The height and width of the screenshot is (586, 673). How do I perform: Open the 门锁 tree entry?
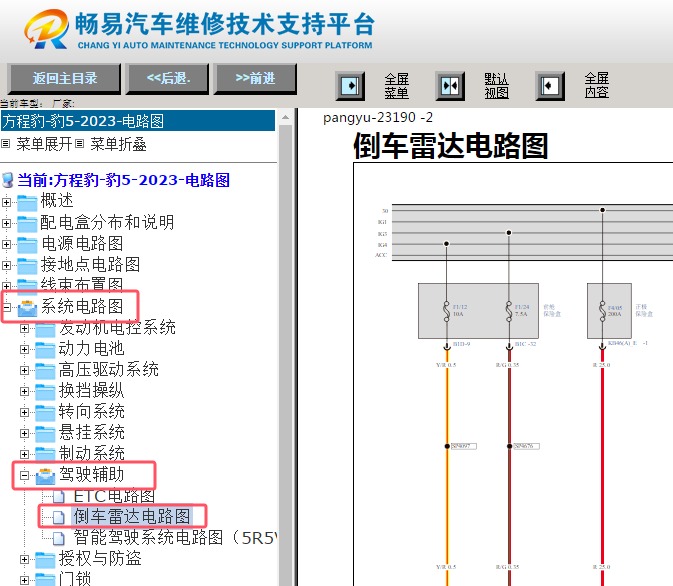[75, 578]
